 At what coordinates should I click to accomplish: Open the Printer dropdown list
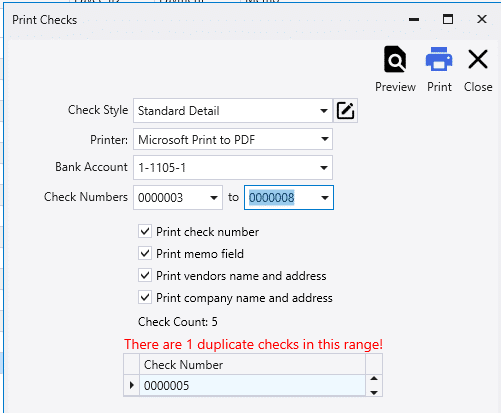pos(324,139)
